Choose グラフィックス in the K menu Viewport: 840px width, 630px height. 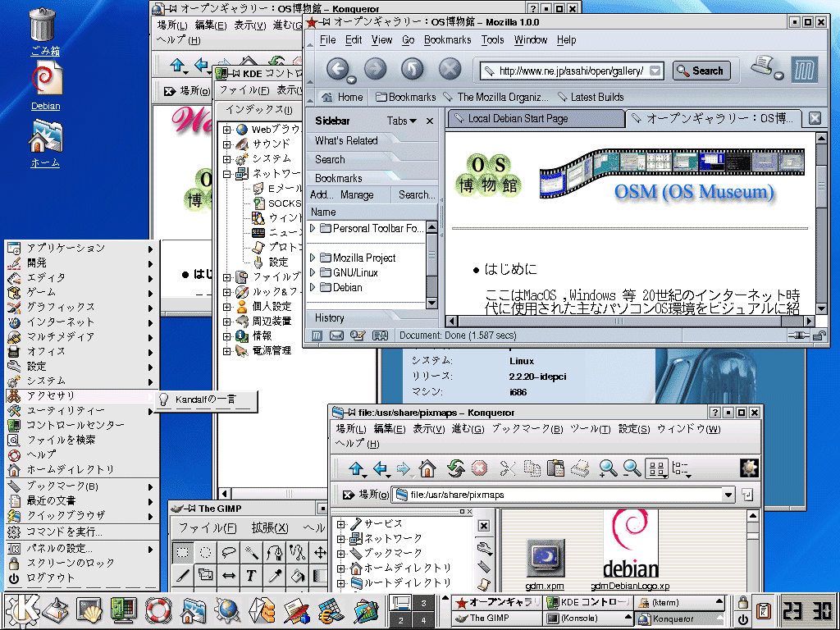click(82, 308)
